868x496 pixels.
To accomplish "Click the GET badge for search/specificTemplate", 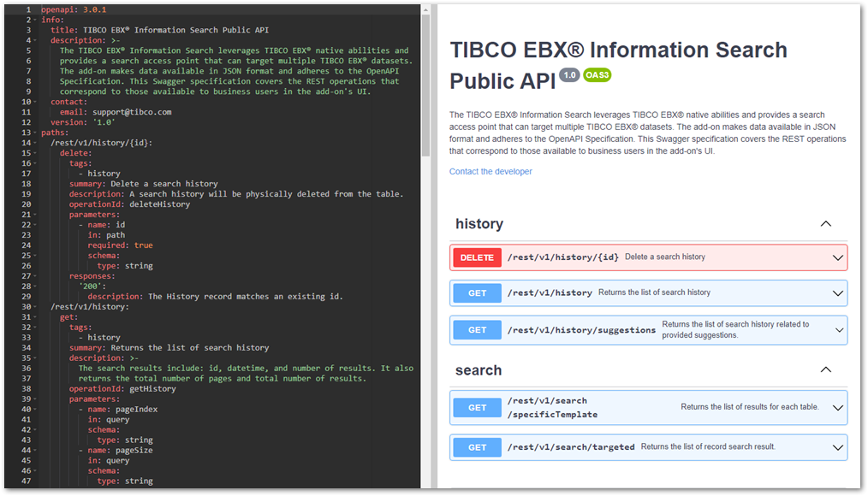I will (x=477, y=408).
